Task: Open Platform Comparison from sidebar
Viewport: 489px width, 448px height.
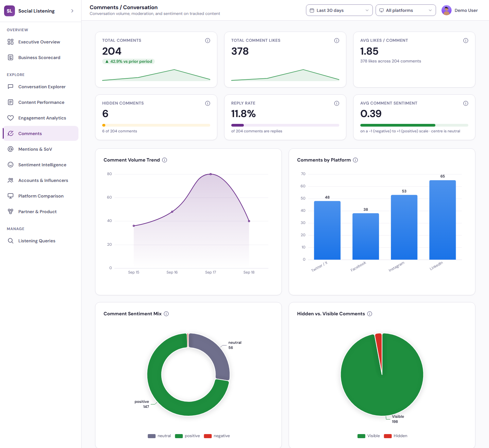Action: 40,196
